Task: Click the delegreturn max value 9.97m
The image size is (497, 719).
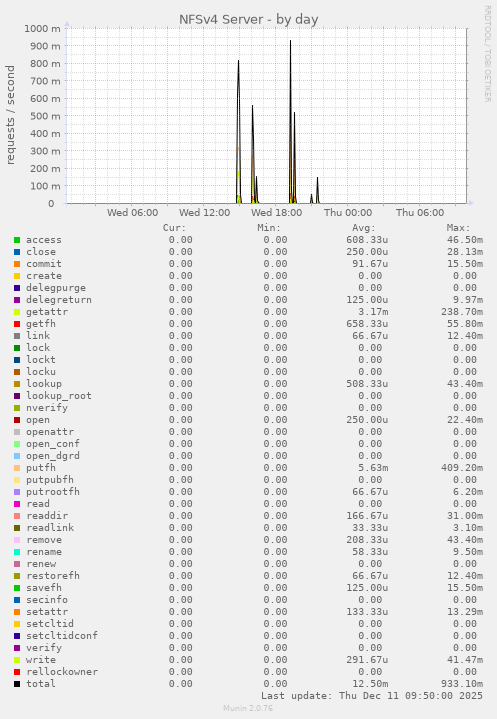Action: [468, 300]
